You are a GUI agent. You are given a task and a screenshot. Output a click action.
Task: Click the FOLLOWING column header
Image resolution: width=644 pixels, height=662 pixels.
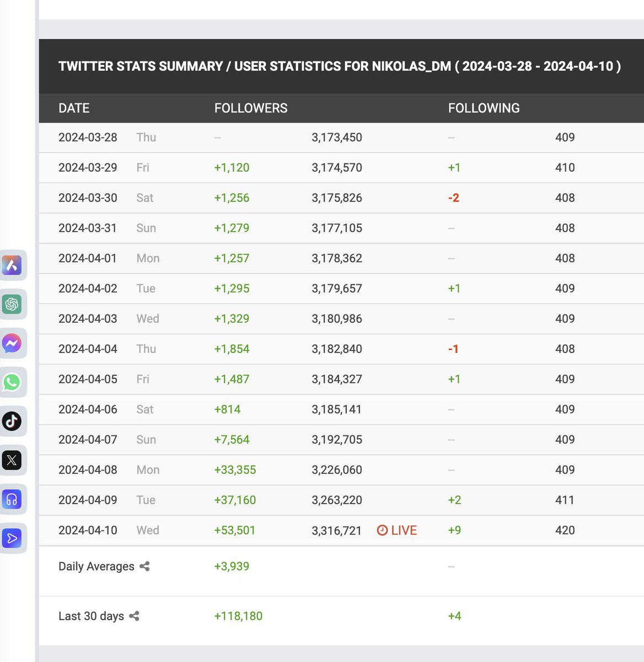click(484, 108)
